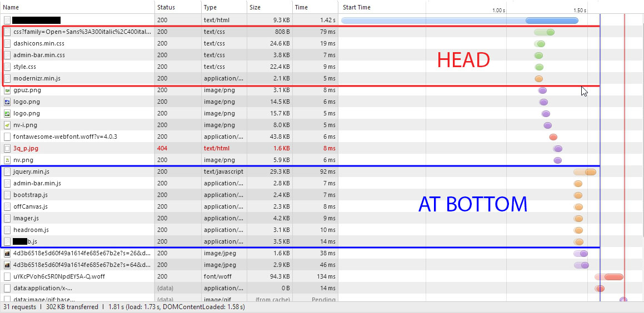
Task: Click the document icon beside style.css
Action: point(7,67)
